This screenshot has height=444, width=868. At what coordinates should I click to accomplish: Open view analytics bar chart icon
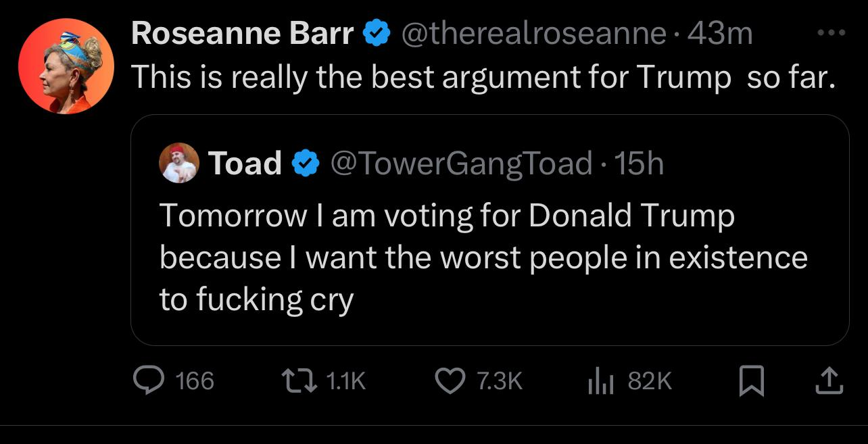[600, 382]
